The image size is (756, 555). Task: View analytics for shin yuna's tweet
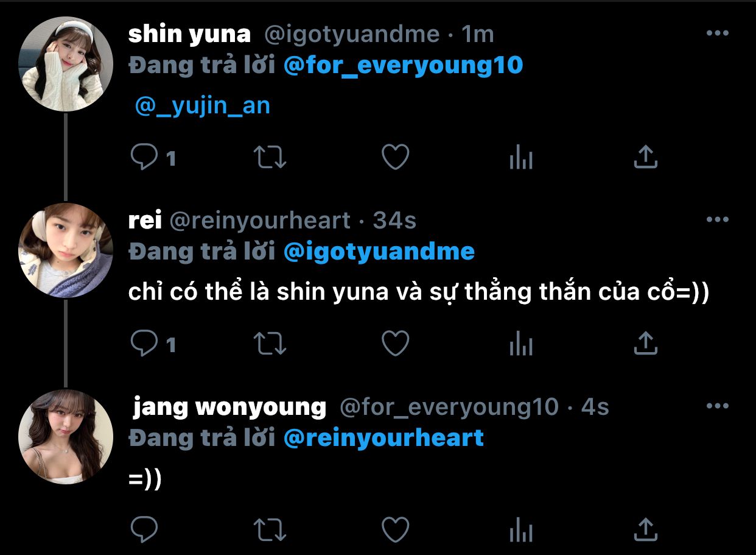[x=520, y=158]
